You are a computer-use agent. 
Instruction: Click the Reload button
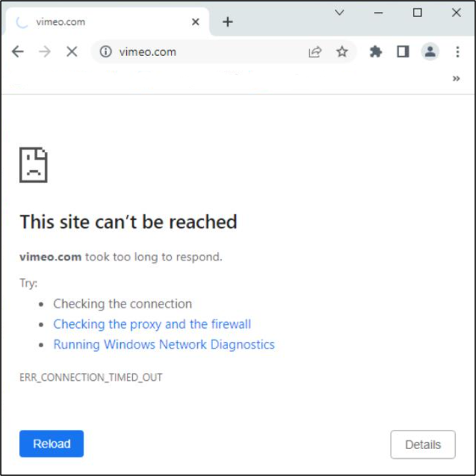click(x=51, y=444)
